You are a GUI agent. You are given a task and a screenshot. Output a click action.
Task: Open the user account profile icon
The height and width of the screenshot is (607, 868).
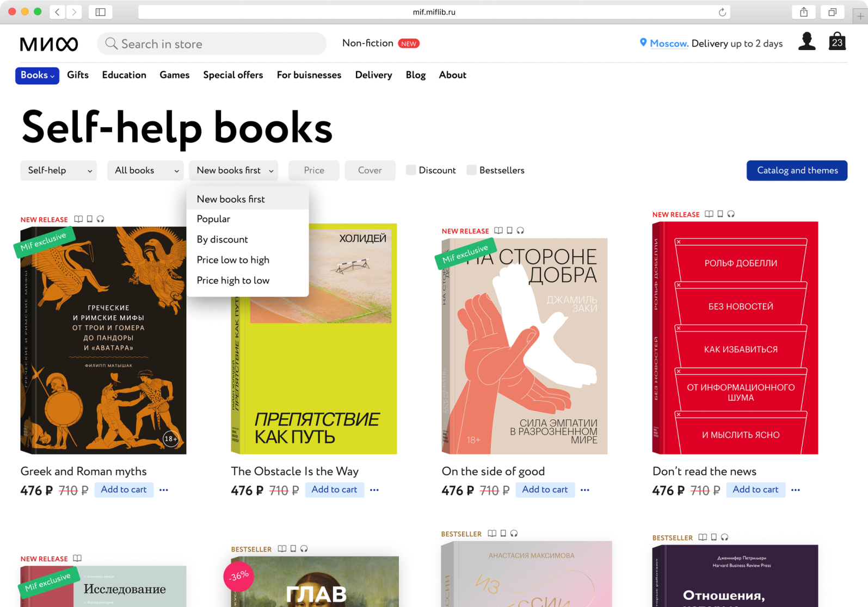coord(807,41)
